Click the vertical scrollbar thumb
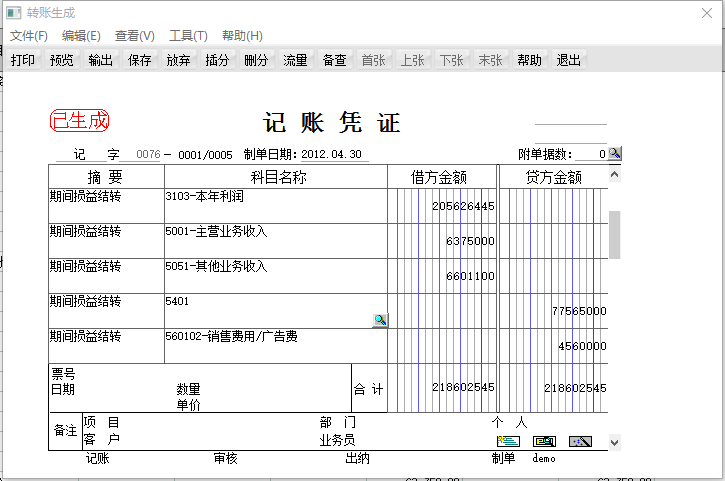725x481 pixels. [614, 234]
